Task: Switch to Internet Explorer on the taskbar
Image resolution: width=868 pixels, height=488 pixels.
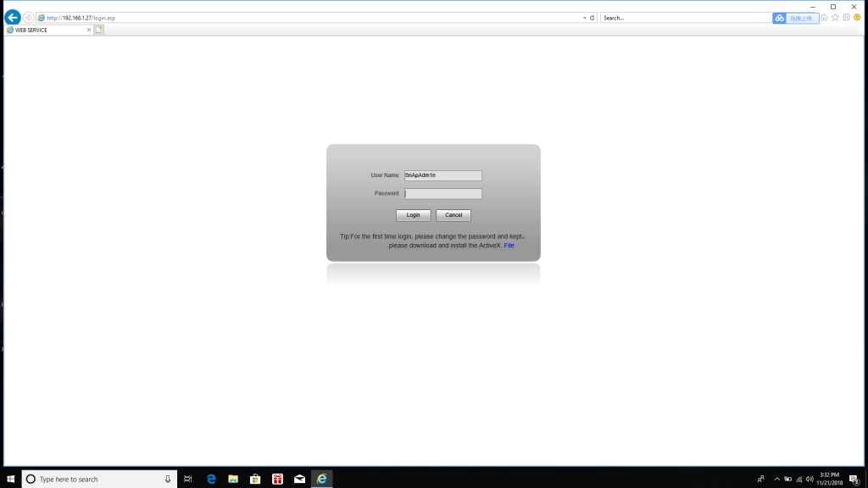Action: [321, 480]
